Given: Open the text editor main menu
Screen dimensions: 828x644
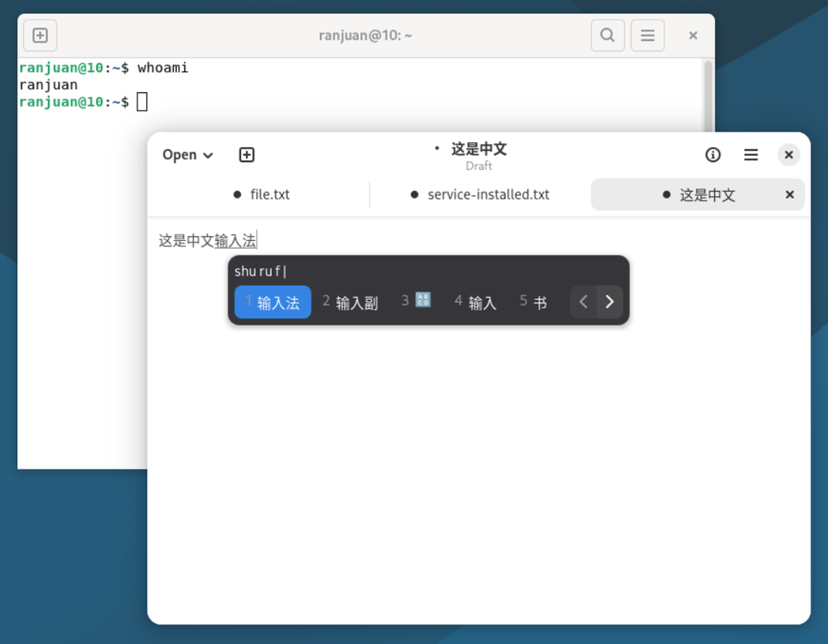Looking at the screenshot, I should 751,154.
